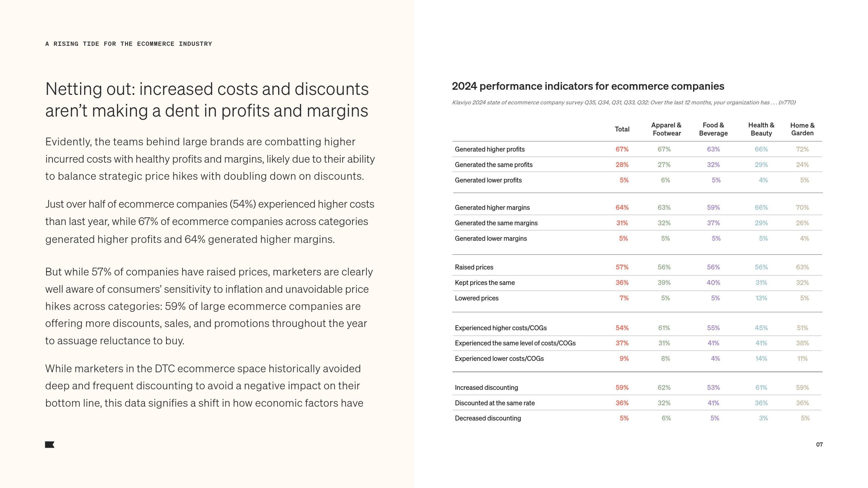Click the Generated higher profits row label
The image size is (868, 488).
[490, 149]
